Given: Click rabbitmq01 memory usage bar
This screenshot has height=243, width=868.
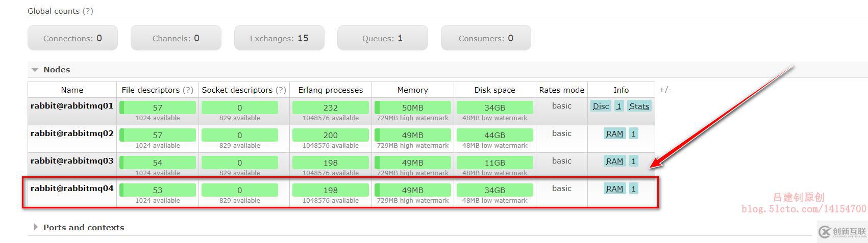Looking at the screenshot, I should point(413,107).
